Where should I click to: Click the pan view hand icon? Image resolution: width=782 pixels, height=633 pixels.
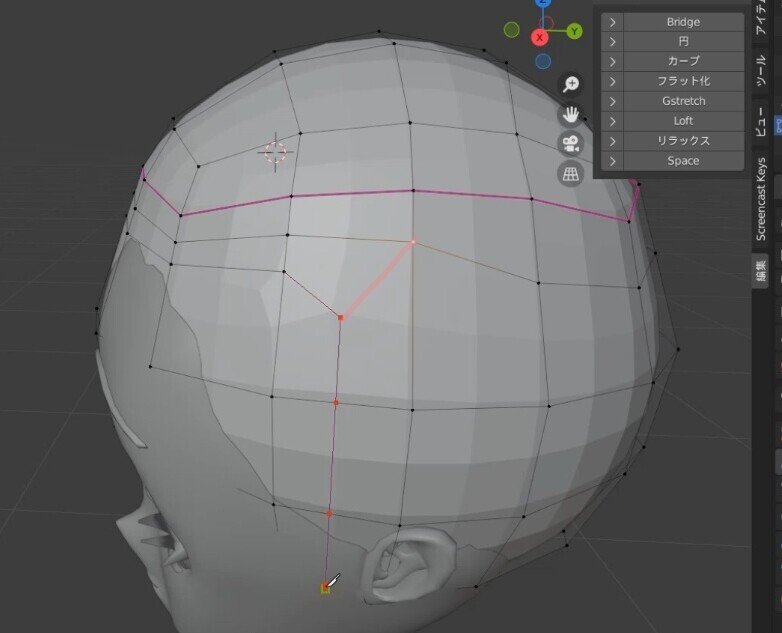click(x=571, y=114)
